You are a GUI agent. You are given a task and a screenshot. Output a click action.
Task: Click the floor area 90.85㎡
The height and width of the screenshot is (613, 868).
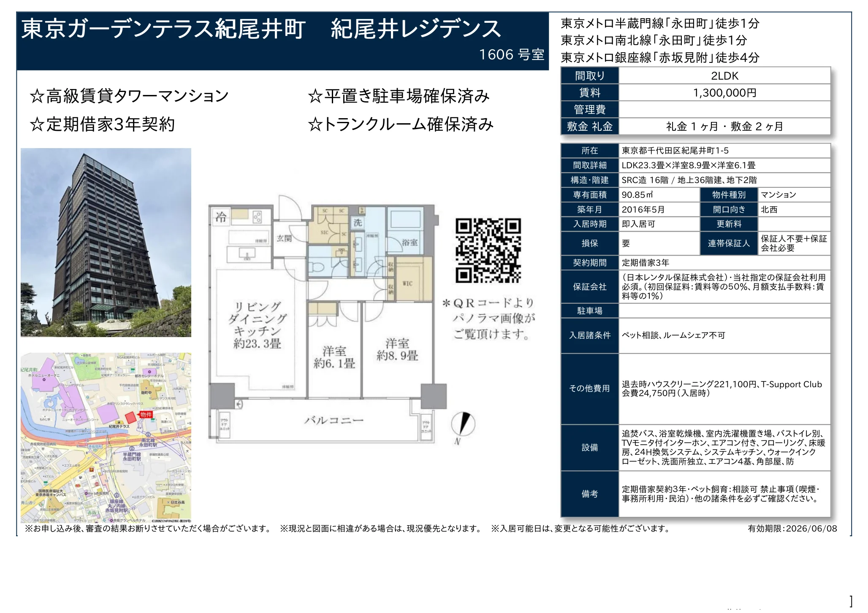pyautogui.click(x=637, y=195)
